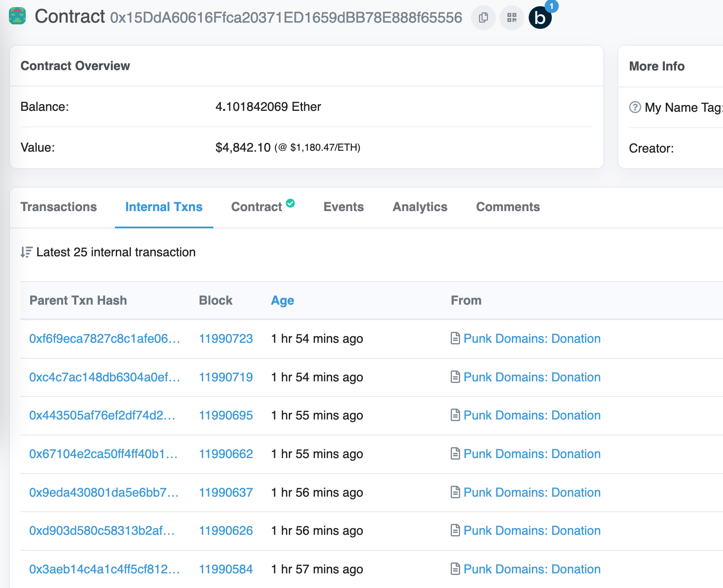Click the Contract Overview heading
Image resolution: width=723 pixels, height=588 pixels.
pyautogui.click(x=75, y=66)
